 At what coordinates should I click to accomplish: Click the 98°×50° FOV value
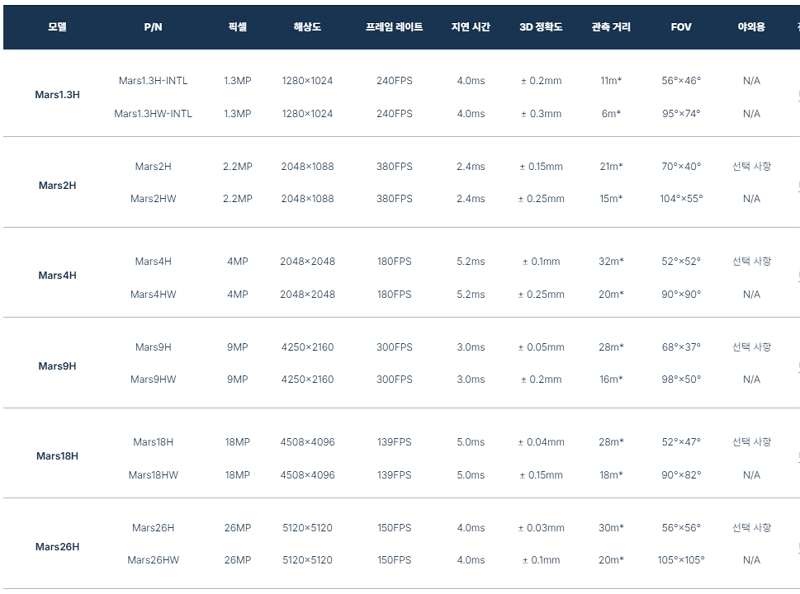point(681,379)
